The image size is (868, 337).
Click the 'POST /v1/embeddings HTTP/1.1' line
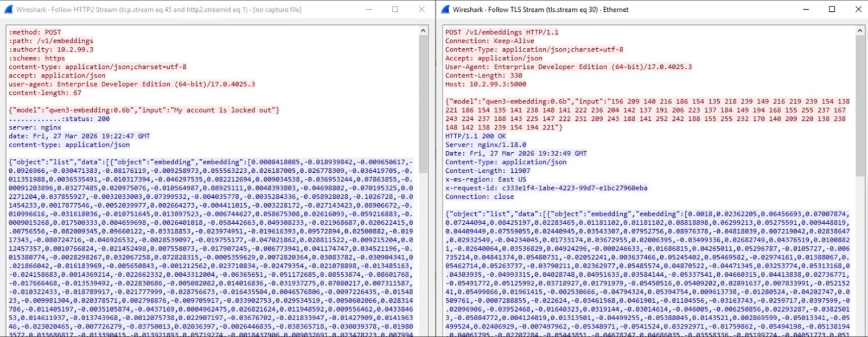pos(502,32)
